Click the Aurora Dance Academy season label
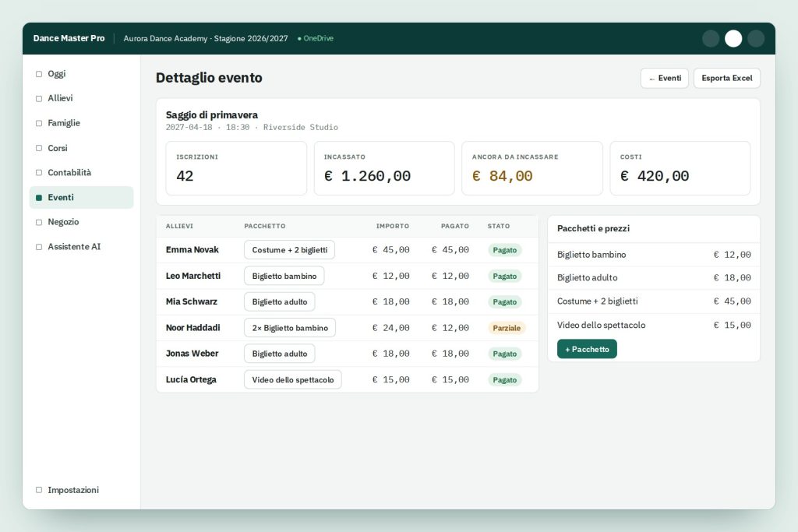The height and width of the screenshot is (532, 798). (206, 39)
